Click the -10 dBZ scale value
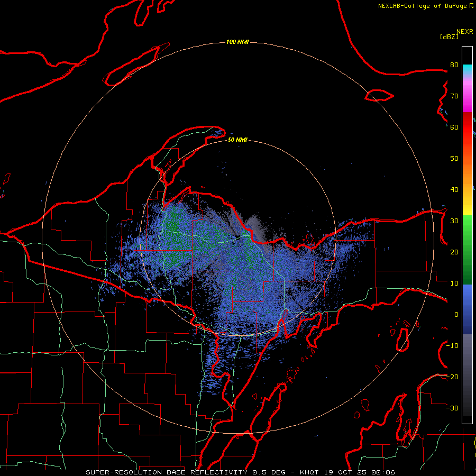 [452, 346]
